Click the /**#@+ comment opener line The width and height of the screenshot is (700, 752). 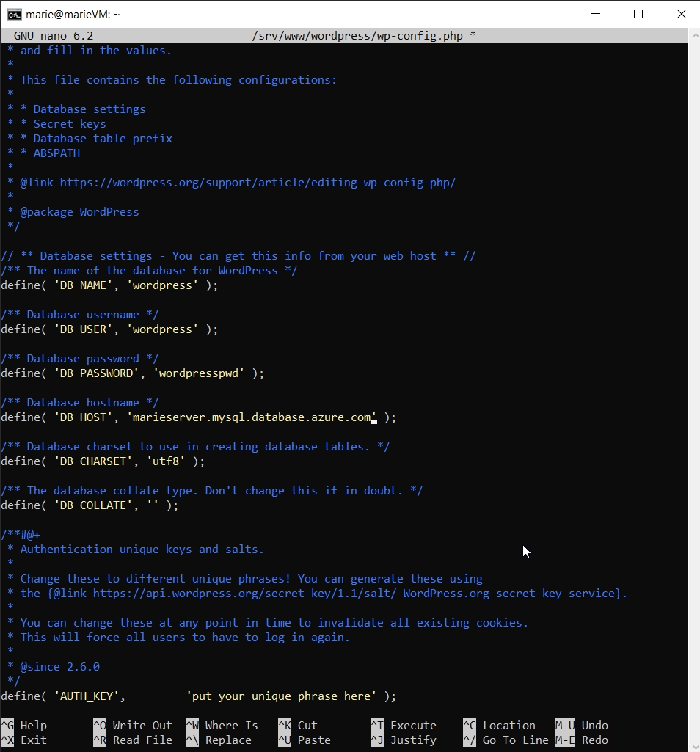coord(21,535)
